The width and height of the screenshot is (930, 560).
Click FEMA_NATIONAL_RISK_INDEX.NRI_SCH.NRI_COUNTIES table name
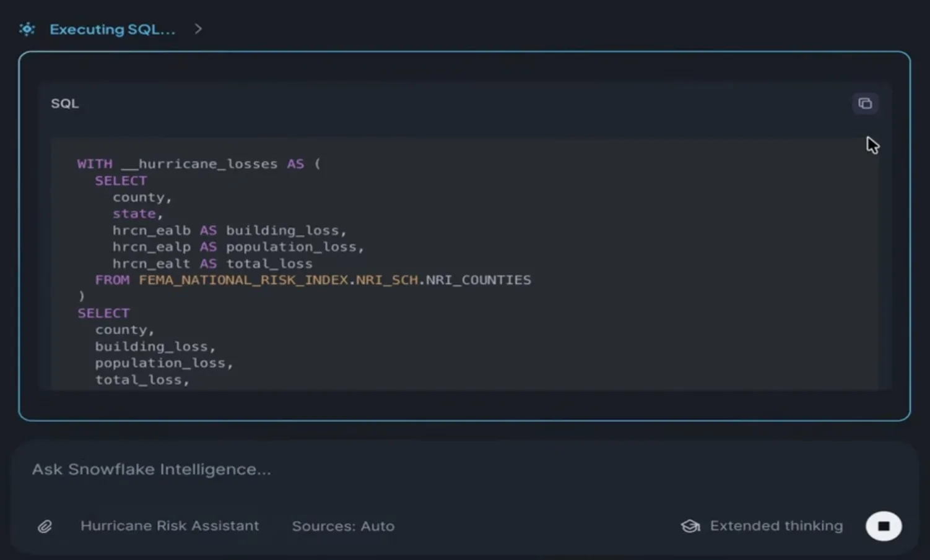335,280
